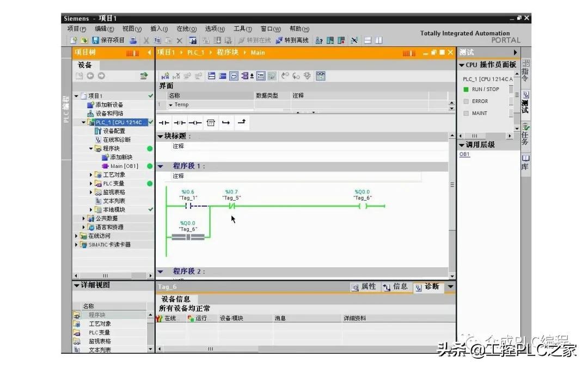Click the delete X icon in toolbar
This screenshot has height=368, width=588.
point(179,40)
